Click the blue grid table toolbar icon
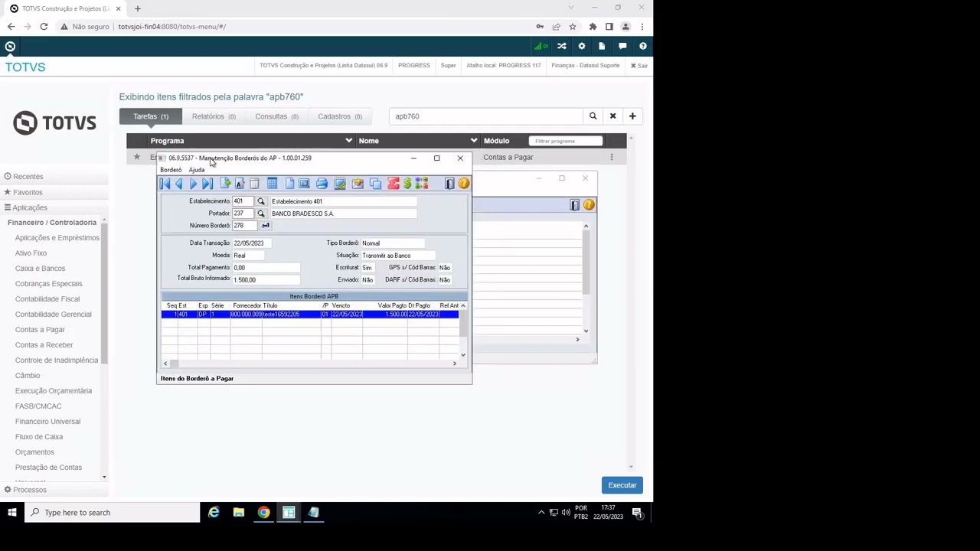 point(272,184)
